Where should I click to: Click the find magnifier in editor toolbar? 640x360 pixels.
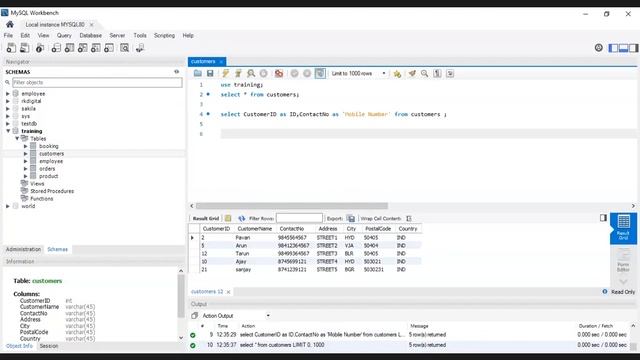click(424, 73)
